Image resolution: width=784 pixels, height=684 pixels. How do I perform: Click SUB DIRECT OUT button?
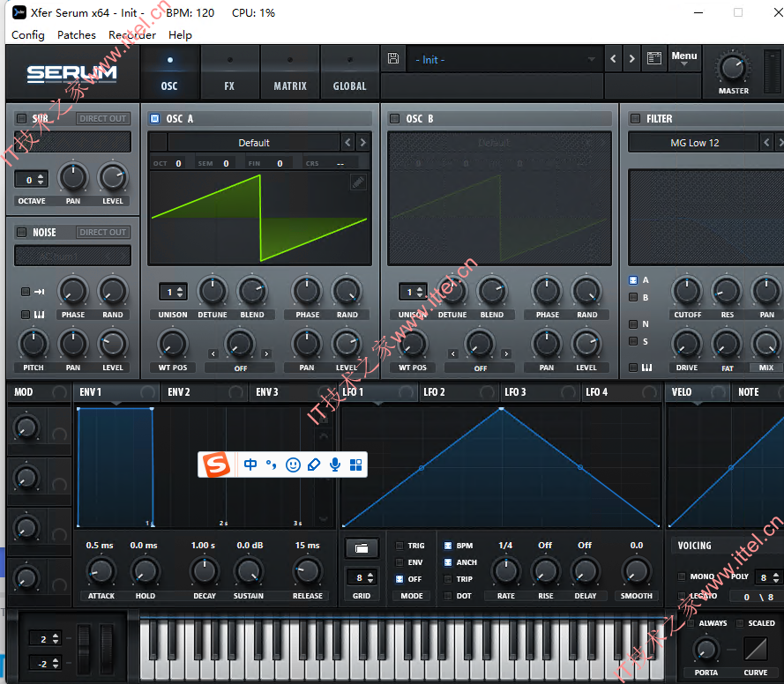(x=103, y=118)
